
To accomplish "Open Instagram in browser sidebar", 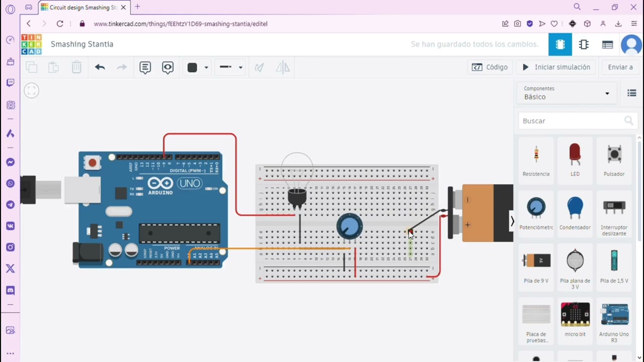I will (10, 247).
